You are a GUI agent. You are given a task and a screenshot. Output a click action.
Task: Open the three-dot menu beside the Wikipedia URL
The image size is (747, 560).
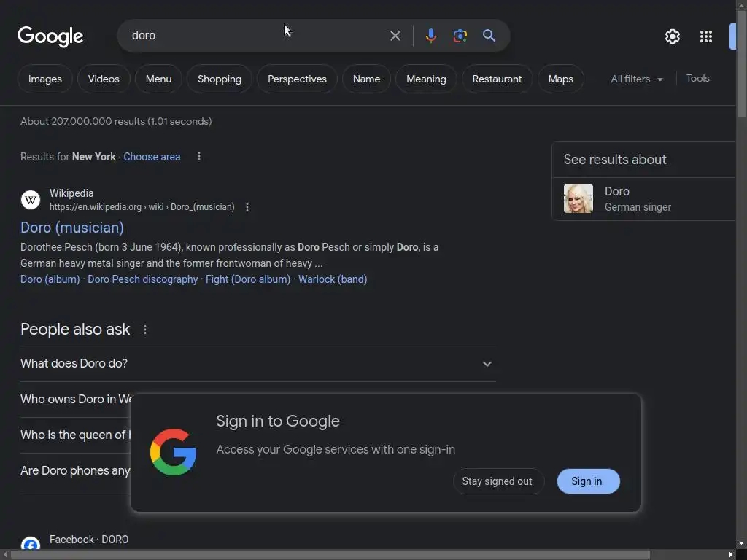point(247,207)
